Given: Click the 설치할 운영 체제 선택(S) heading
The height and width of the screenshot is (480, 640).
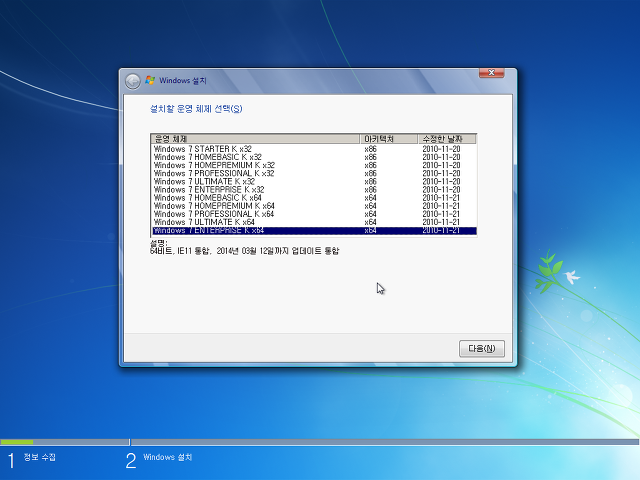Looking at the screenshot, I should [196, 109].
